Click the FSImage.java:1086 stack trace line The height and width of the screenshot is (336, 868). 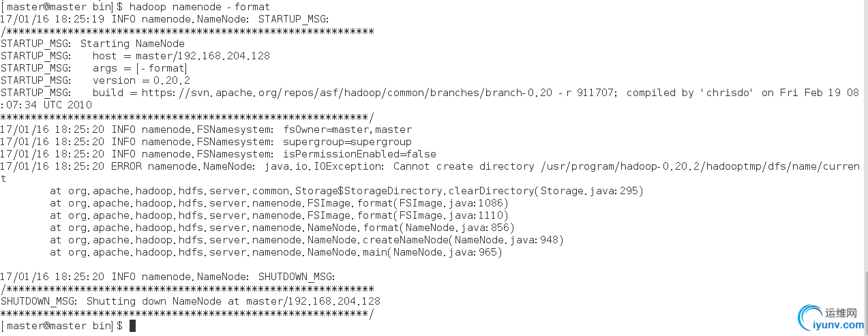pos(279,203)
